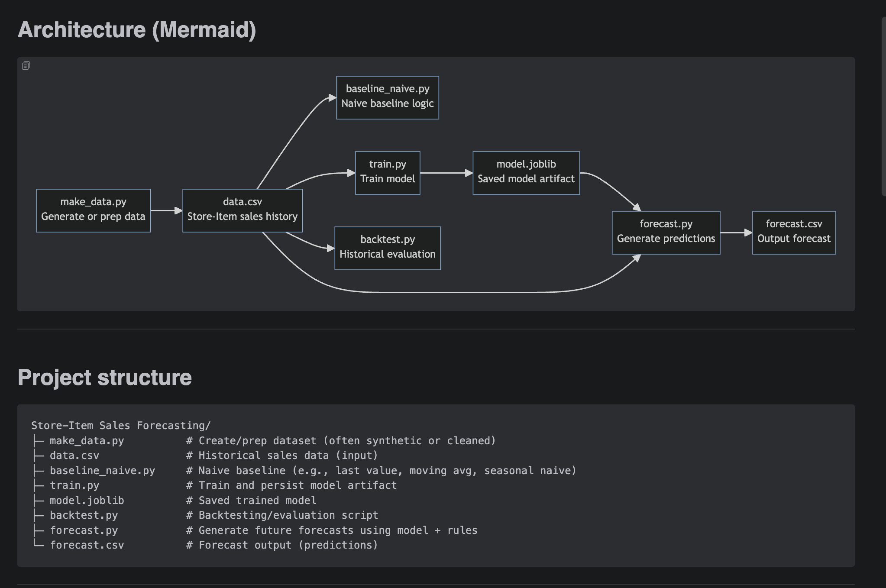Click the data.csv Store-Item sales history node
Image resolution: width=886 pixels, height=588 pixels.
click(x=243, y=210)
